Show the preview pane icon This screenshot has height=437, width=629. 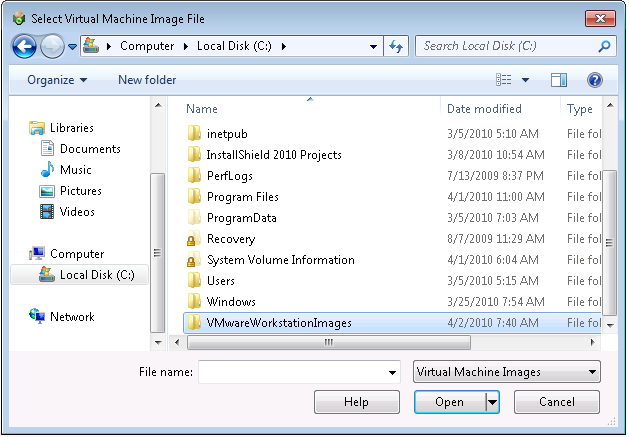click(x=559, y=80)
